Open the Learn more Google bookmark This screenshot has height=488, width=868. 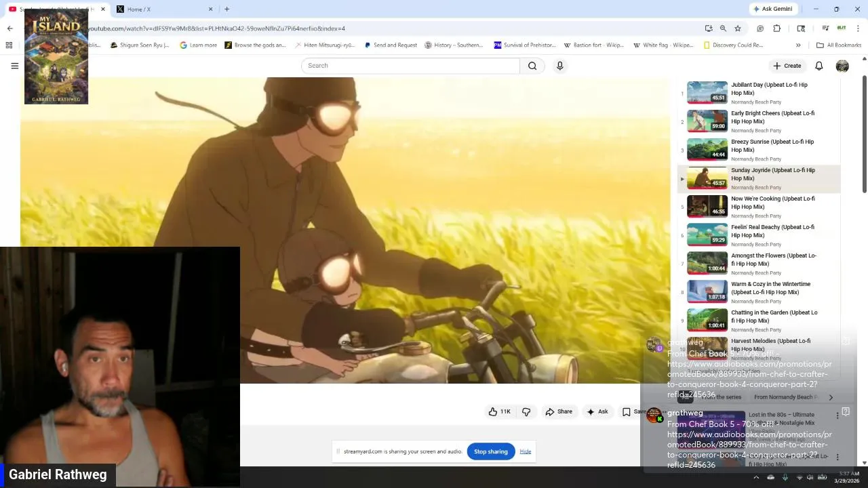(199, 45)
